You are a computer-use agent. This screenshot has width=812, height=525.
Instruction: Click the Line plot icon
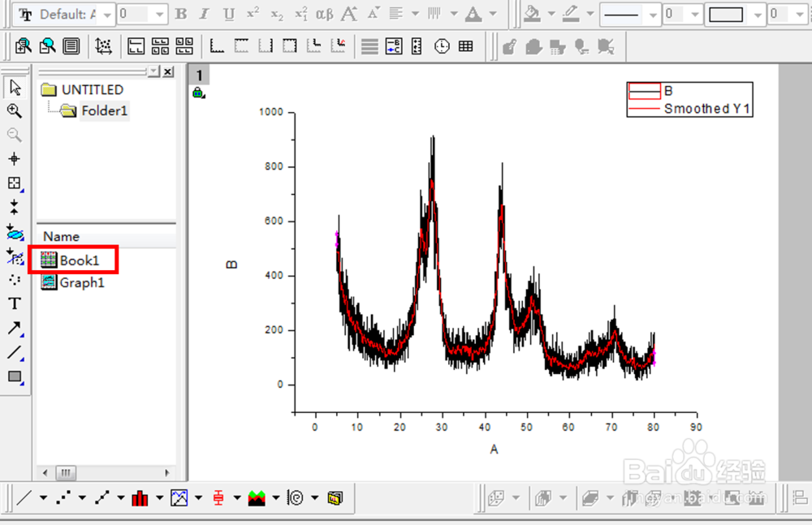click(24, 498)
